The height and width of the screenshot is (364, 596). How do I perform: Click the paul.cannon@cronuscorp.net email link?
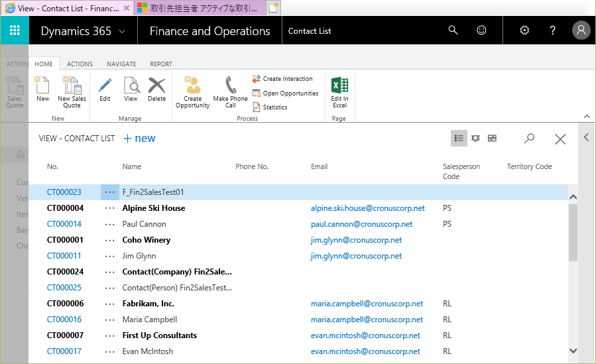[361, 224]
